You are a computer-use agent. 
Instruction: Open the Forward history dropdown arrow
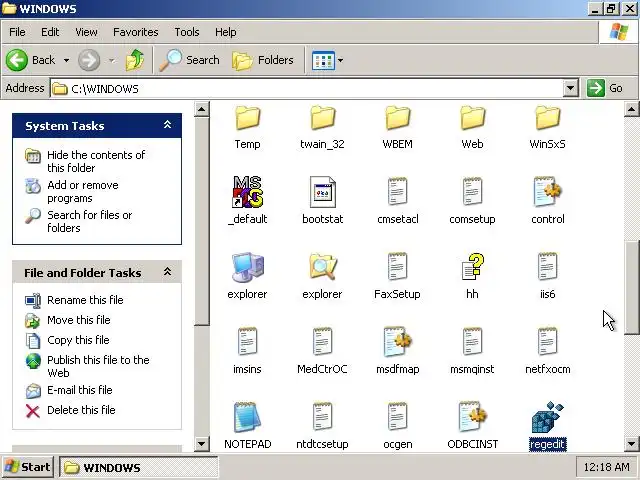click(111, 60)
